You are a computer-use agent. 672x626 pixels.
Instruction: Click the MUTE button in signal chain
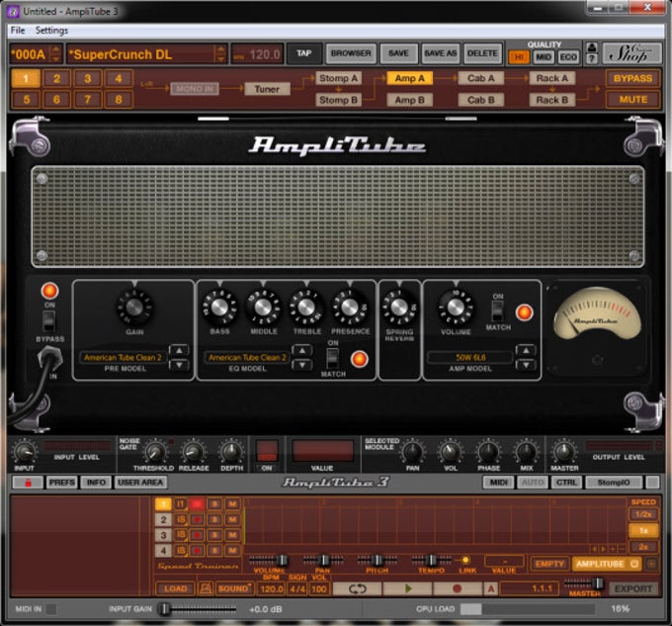(x=632, y=100)
